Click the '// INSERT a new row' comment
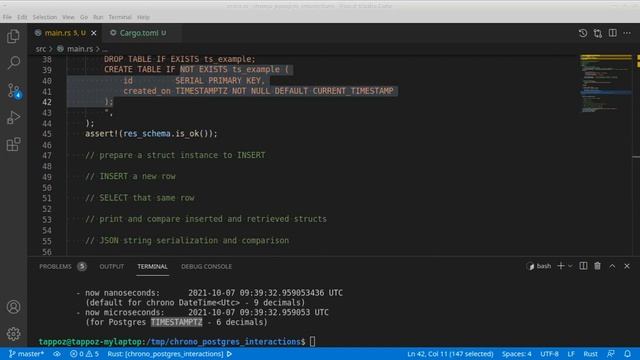The width and height of the screenshot is (640, 360). [131, 177]
